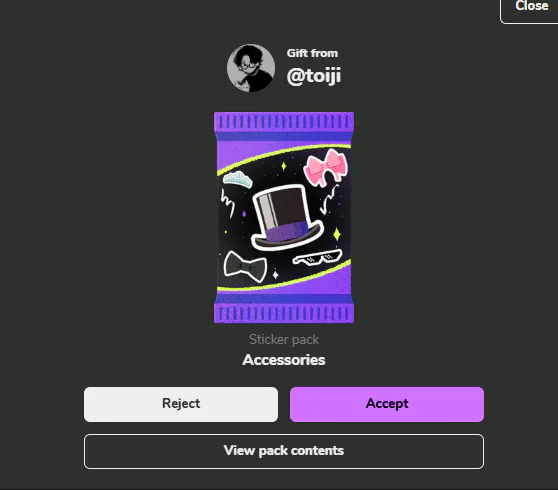Image resolution: width=558 pixels, height=490 pixels.
Task: Click the black bow tie sticker
Action: click(x=245, y=267)
